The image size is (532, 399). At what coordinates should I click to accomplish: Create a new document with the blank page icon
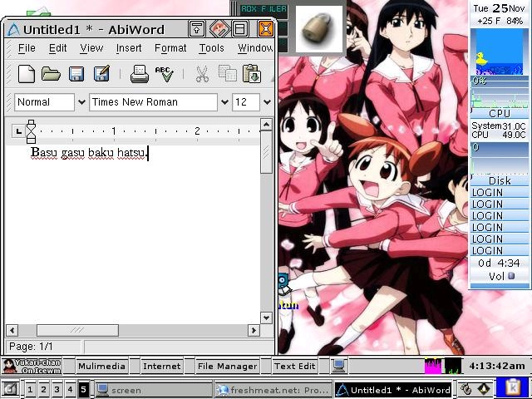click(27, 74)
